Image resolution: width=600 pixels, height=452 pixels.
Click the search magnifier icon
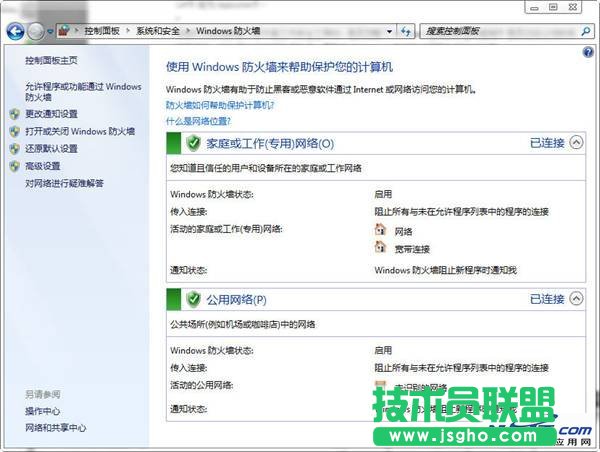point(585,31)
